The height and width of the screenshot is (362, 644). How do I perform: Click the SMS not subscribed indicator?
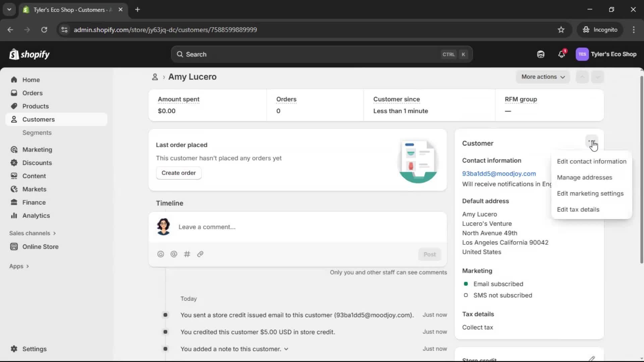click(x=466, y=295)
